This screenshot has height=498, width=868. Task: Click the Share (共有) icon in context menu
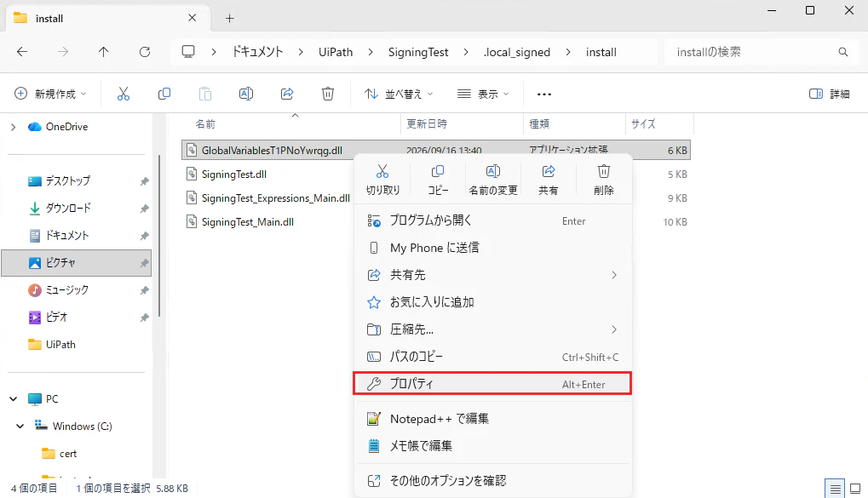(x=549, y=172)
